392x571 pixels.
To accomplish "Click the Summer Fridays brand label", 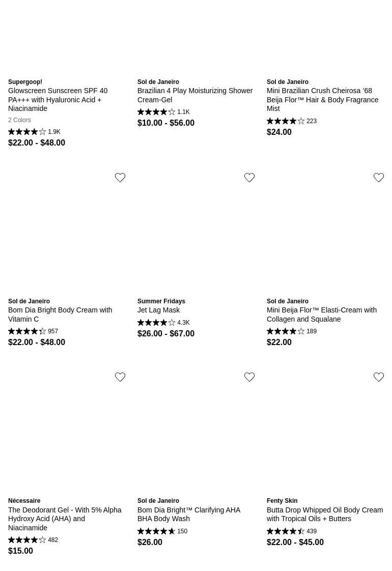I will 161,301.
